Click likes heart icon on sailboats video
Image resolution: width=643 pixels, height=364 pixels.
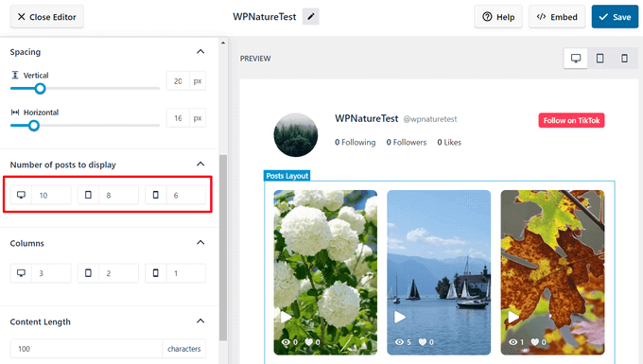point(422,342)
